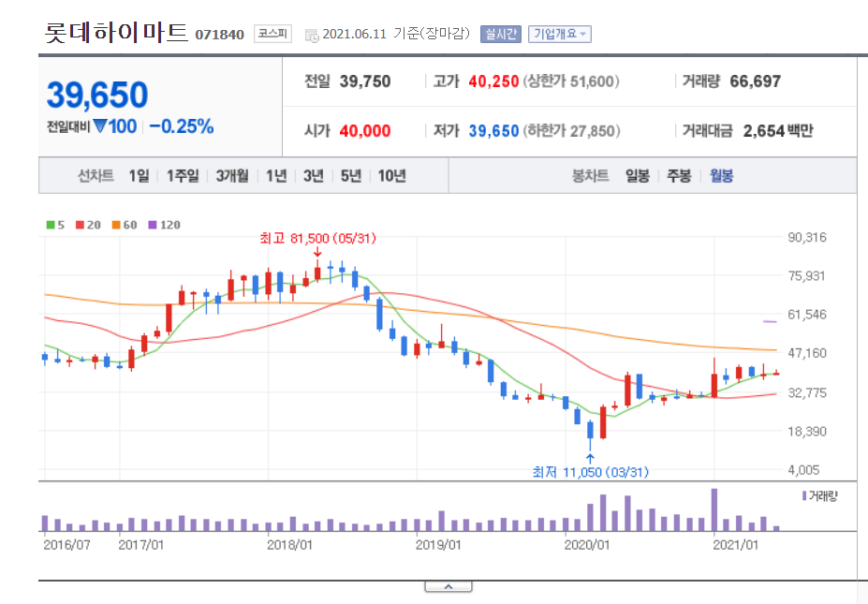The height and width of the screenshot is (604, 868).
Task: Click the orange 60-day moving average swatch
Action: pyautogui.click(x=116, y=225)
